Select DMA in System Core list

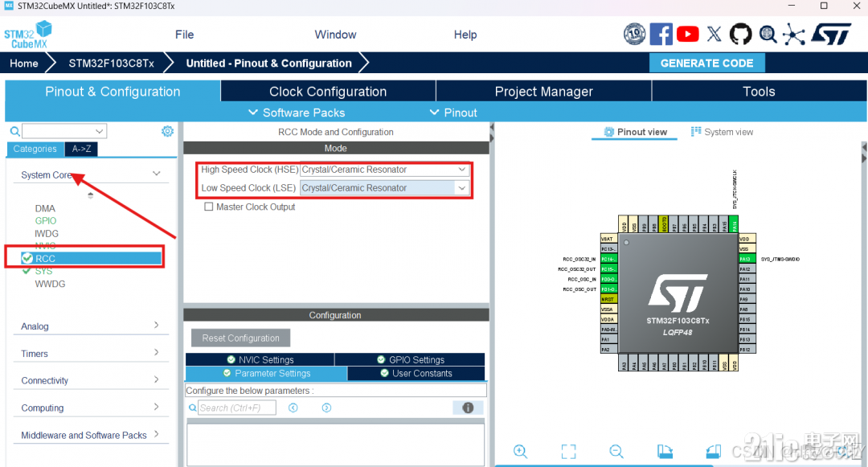pos(45,209)
